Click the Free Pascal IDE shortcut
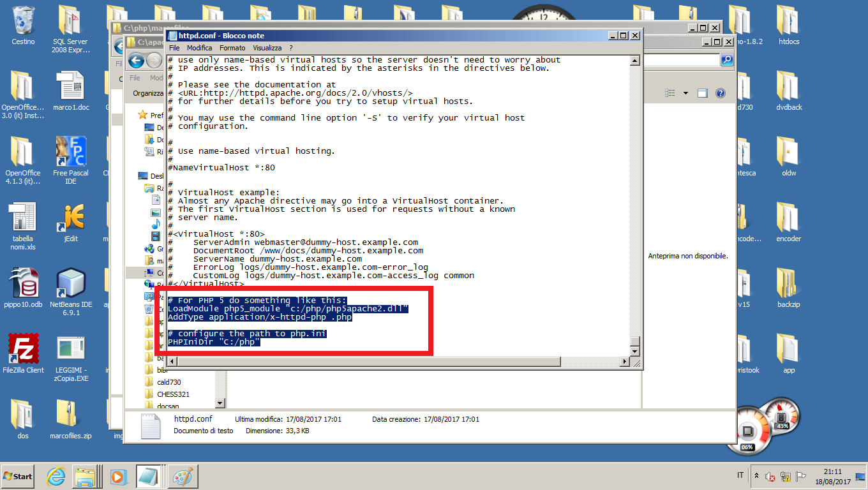Viewport: 868px width, 490px height. point(71,152)
